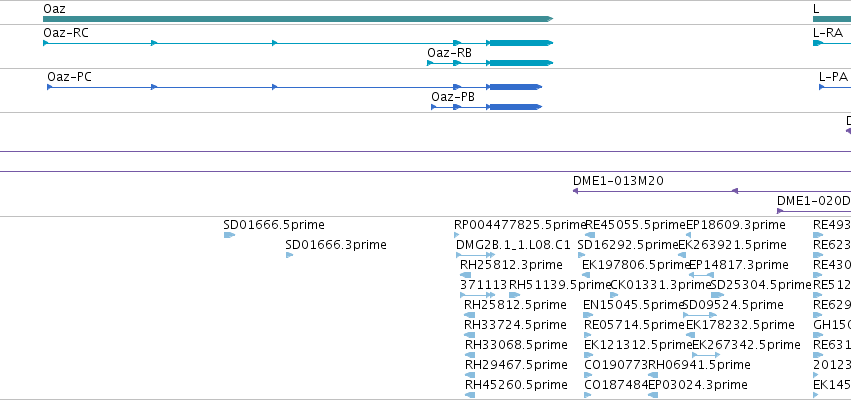
Task: Open the SD25304.5prime label
Action: point(761,285)
